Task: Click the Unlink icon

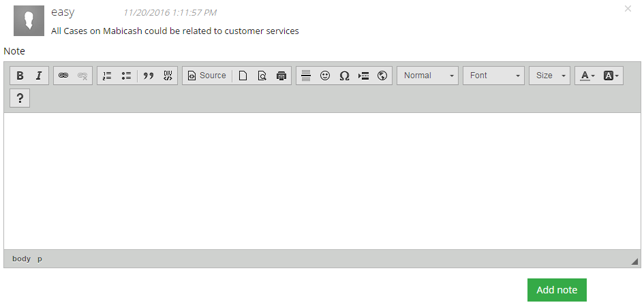Action: click(x=82, y=76)
